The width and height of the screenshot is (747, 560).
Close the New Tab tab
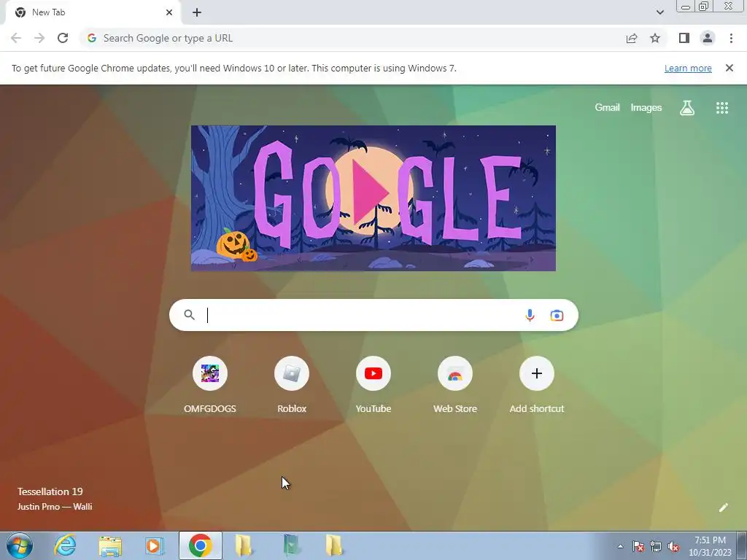coord(169,12)
